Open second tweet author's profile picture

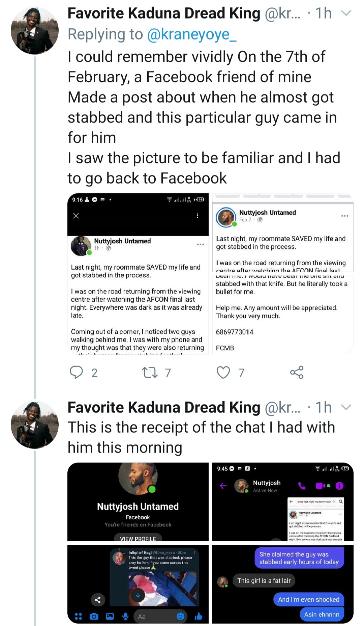coord(35,425)
